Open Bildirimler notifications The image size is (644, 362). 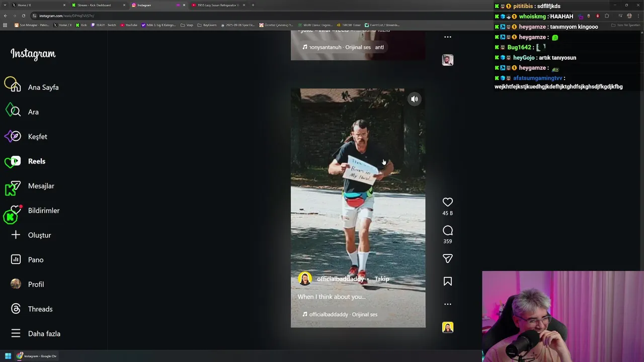34,210
